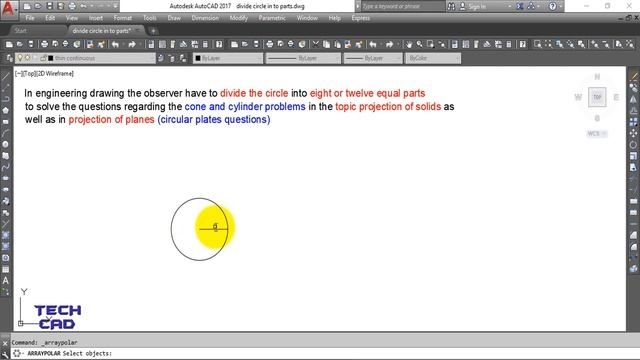Click the plus button for new drawing tab
The height and width of the screenshot is (360, 640).
coord(153,31)
